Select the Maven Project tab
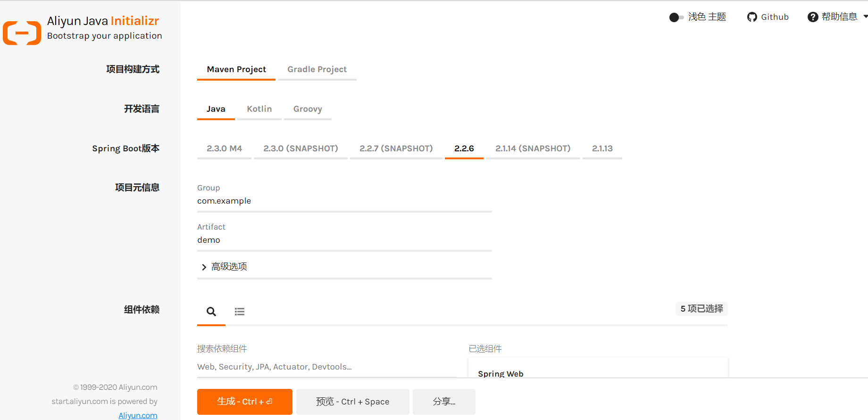 tap(236, 69)
